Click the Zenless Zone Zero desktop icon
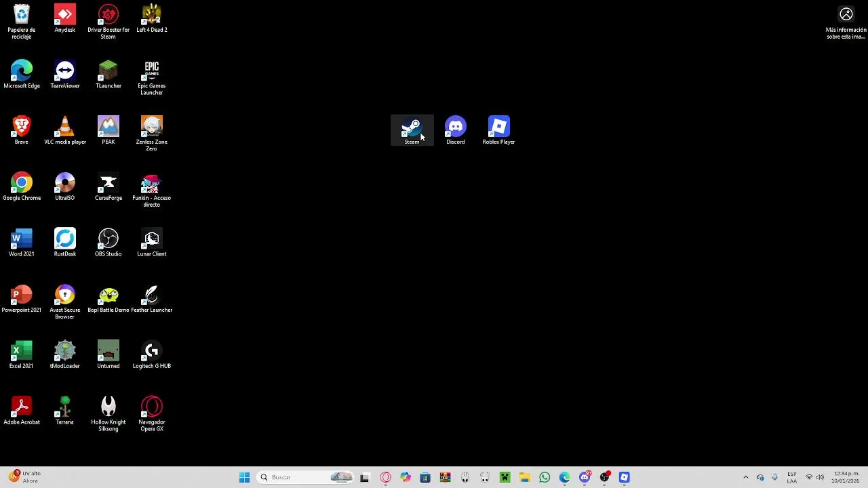Screen dimensions: 868x488 [x=152, y=134]
